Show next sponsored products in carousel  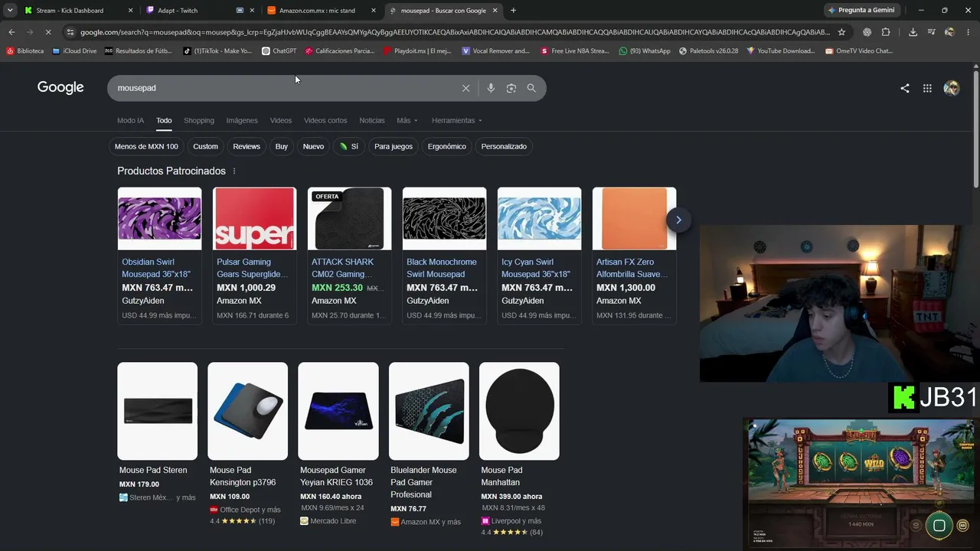point(678,220)
